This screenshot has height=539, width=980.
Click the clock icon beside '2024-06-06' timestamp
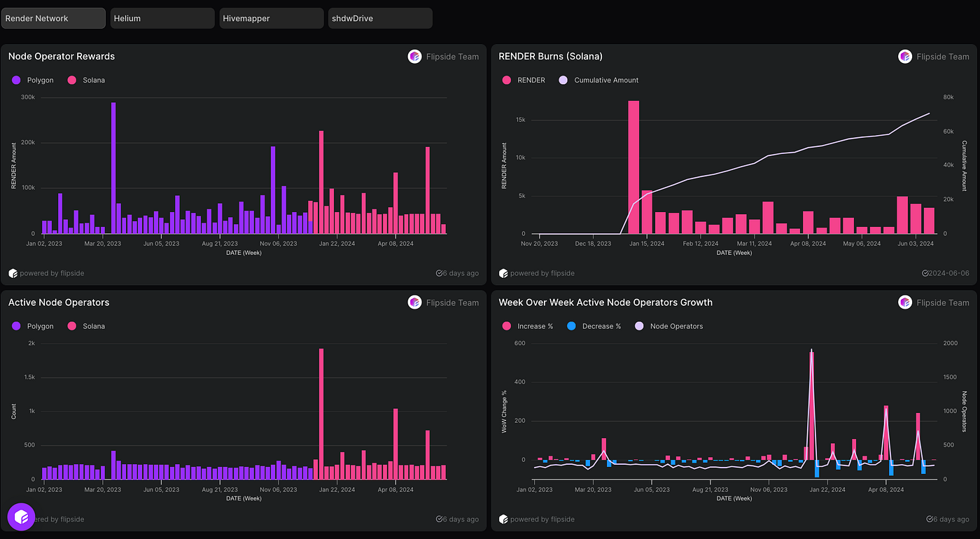(x=924, y=273)
